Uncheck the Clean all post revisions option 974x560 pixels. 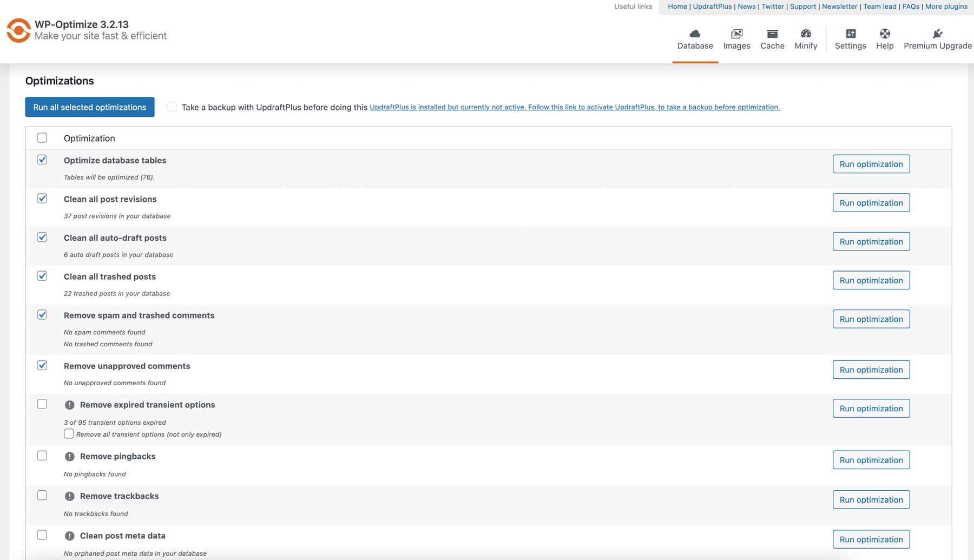click(x=42, y=199)
